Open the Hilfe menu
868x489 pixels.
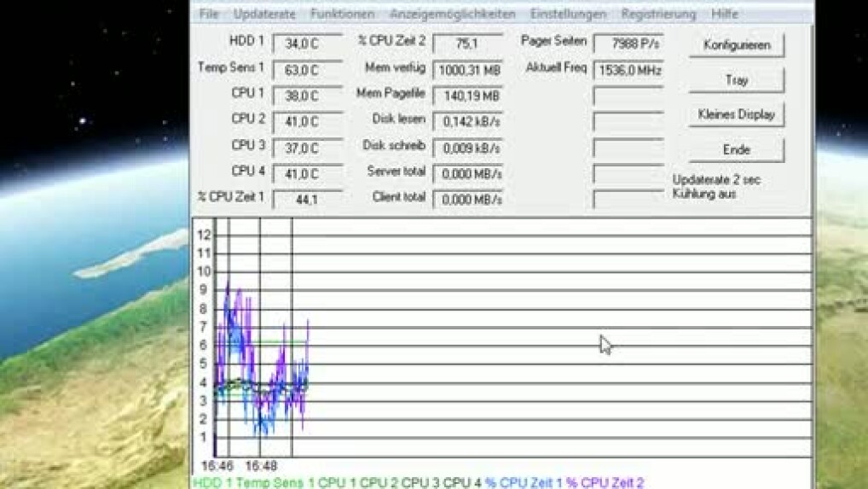724,15
